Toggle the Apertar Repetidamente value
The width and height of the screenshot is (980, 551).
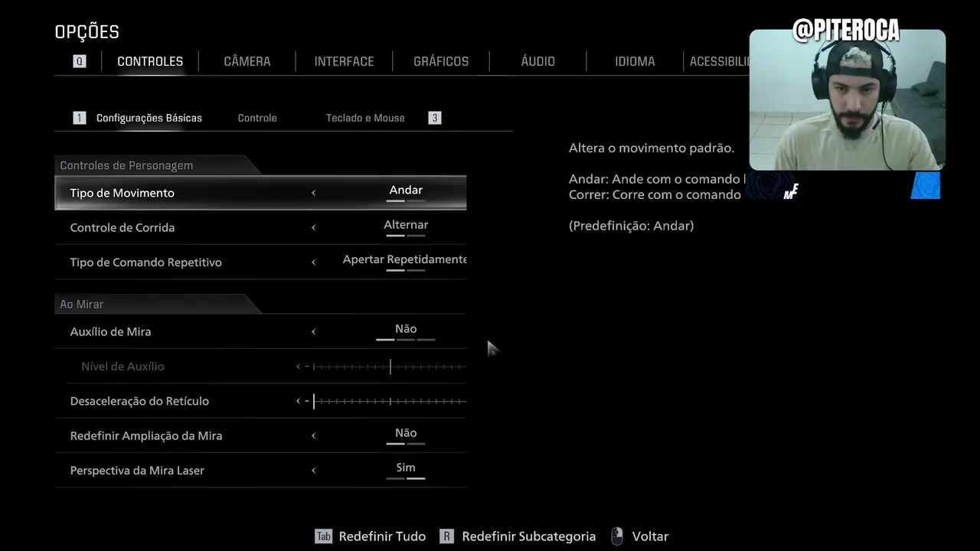[404, 261]
